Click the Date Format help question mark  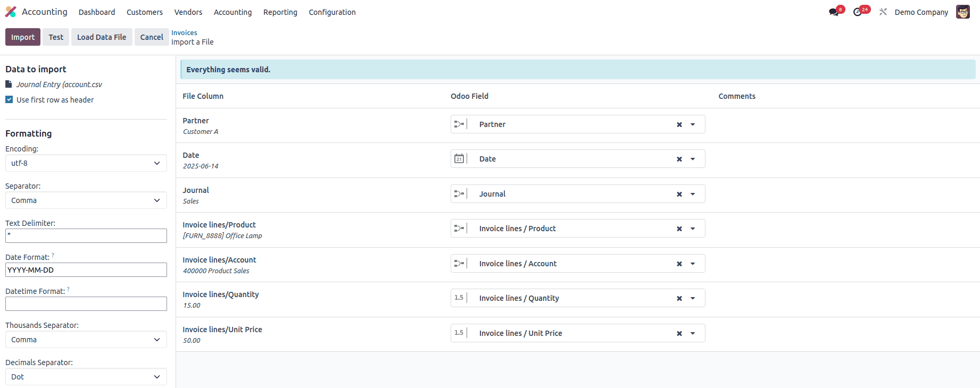pos(53,255)
